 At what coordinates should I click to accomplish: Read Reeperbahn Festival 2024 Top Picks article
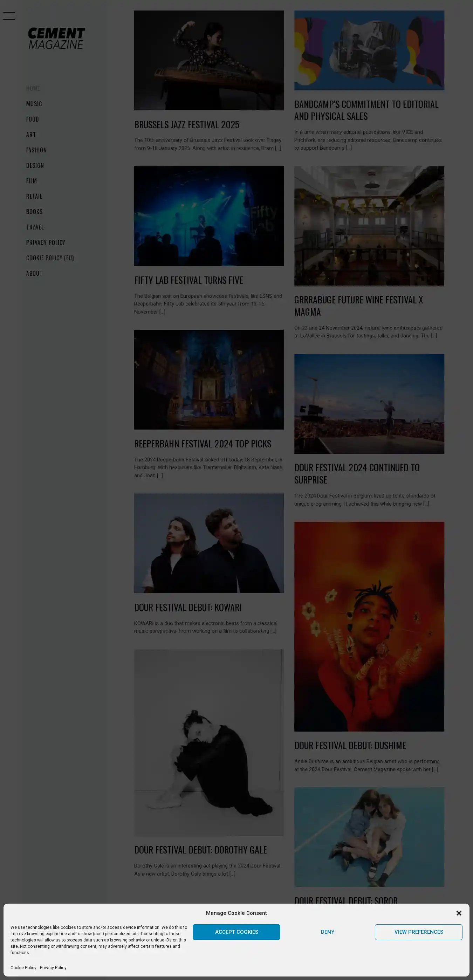click(x=203, y=444)
